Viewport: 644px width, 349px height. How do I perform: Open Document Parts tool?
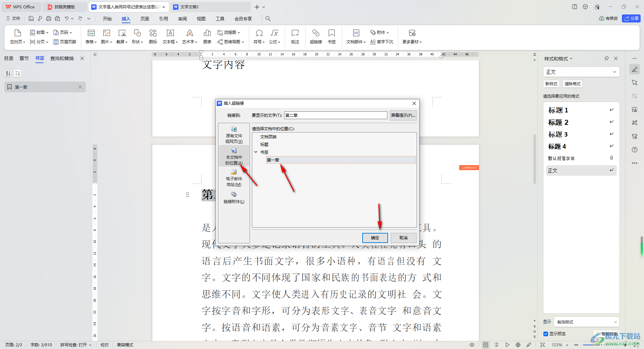(356, 36)
